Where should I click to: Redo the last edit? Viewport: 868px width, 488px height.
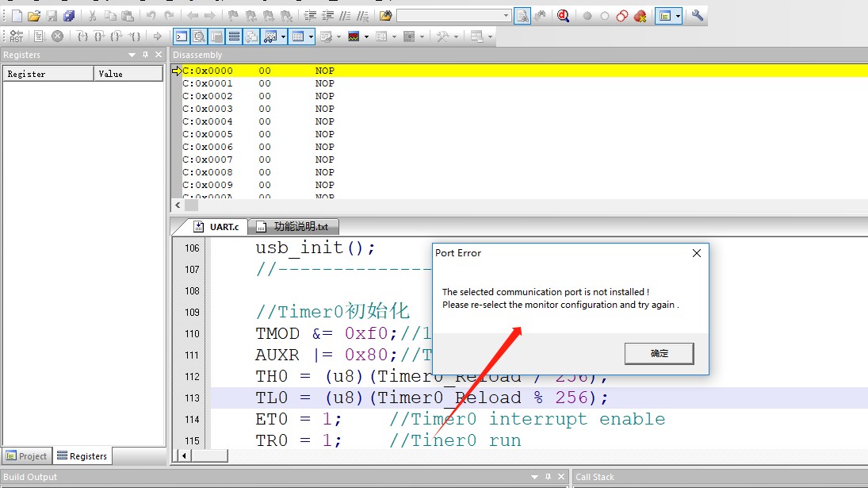169,16
